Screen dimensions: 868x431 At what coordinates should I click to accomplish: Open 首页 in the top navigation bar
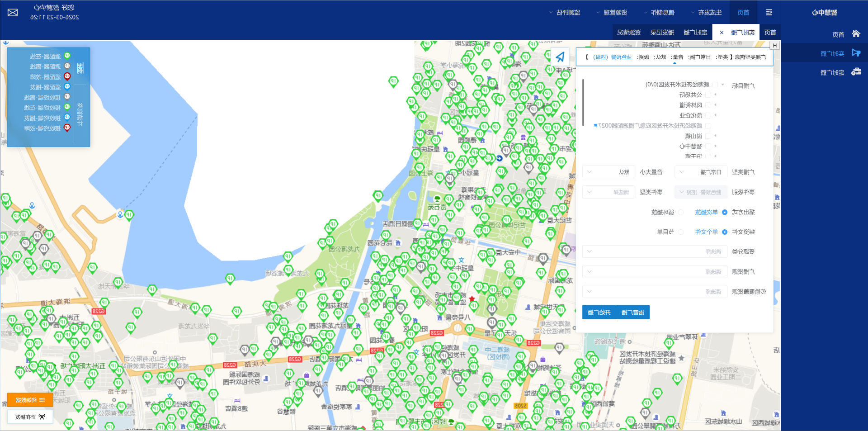click(743, 12)
